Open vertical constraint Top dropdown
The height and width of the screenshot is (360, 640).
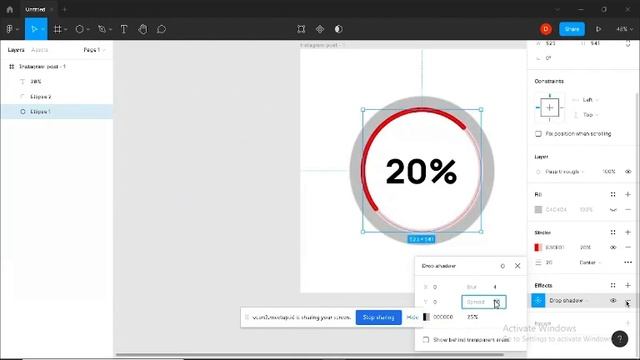tap(590, 115)
